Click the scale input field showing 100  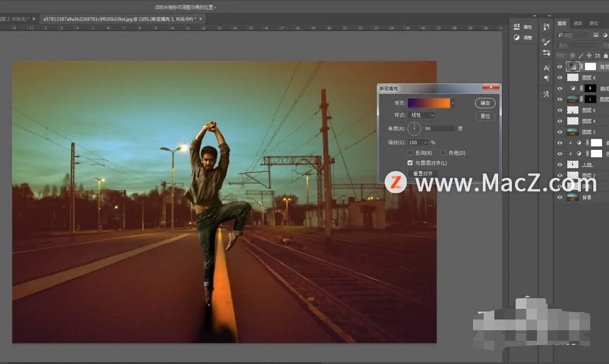[x=415, y=143]
